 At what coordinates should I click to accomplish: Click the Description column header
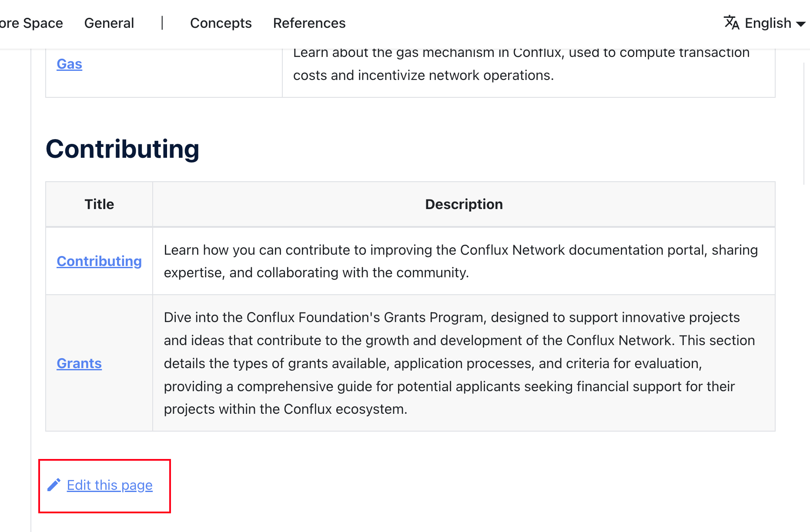pyautogui.click(x=464, y=204)
